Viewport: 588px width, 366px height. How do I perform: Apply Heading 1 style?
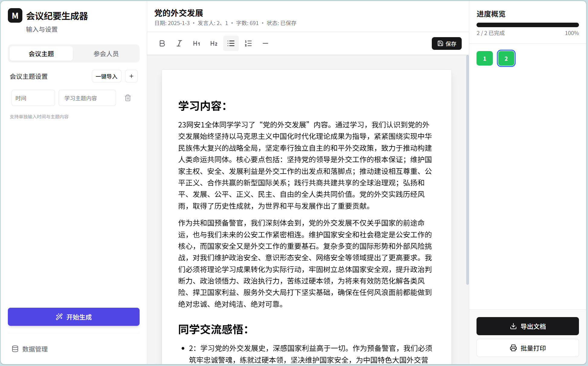click(x=196, y=43)
